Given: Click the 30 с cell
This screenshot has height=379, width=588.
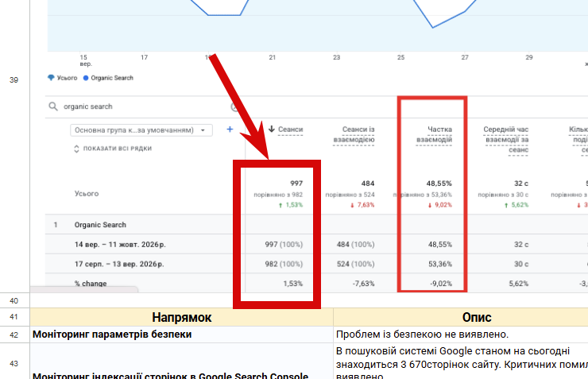Looking at the screenshot, I should 521,264.
